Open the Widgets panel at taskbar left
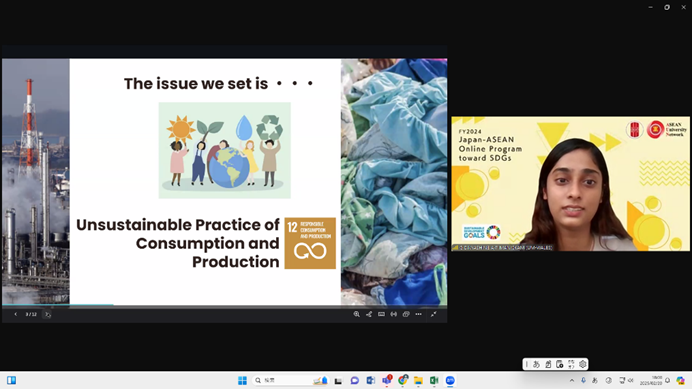Viewport: 692px width, 389px height. 11,381
